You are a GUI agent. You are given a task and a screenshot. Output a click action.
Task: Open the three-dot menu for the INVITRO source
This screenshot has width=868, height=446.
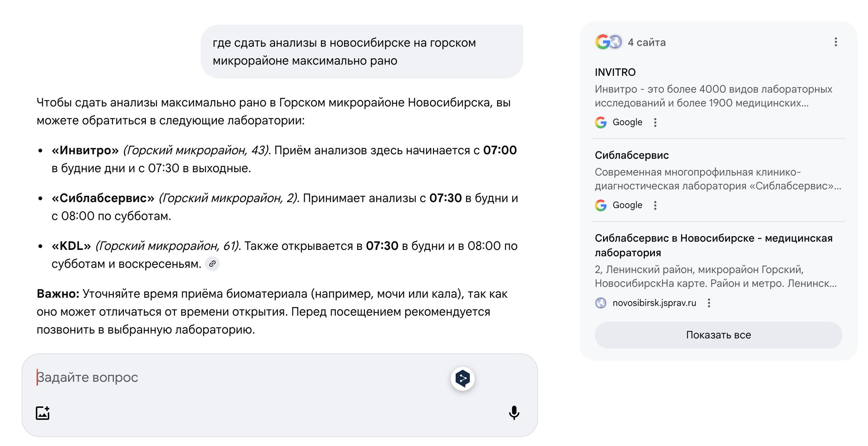(655, 122)
